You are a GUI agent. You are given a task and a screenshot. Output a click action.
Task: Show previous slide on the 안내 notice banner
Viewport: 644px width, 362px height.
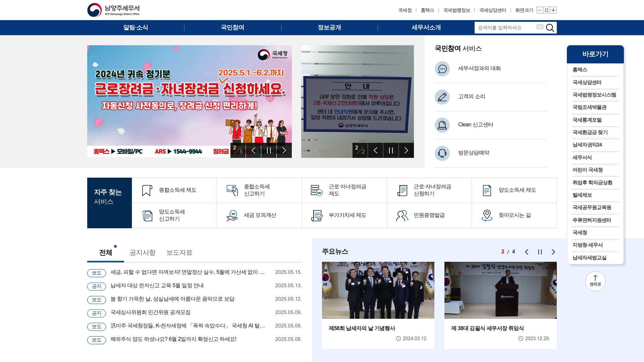tap(375, 150)
